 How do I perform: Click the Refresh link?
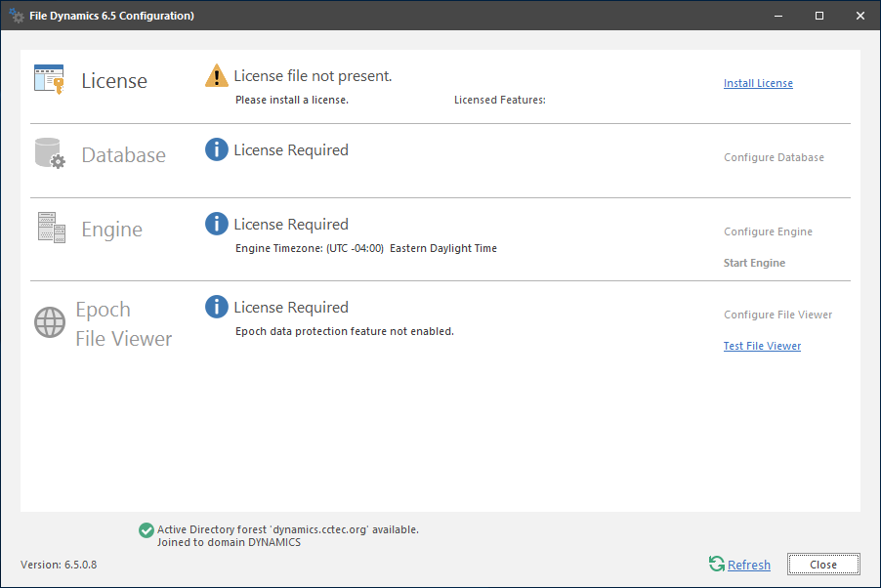point(749,566)
